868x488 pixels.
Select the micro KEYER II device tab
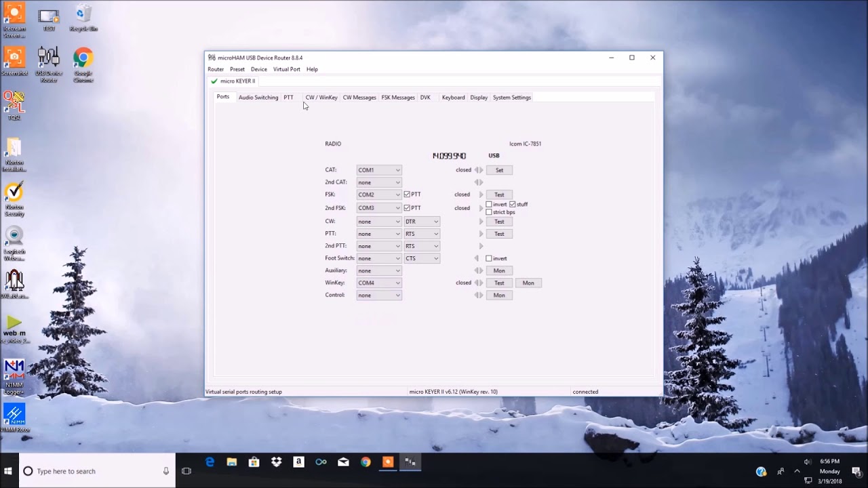click(x=233, y=81)
